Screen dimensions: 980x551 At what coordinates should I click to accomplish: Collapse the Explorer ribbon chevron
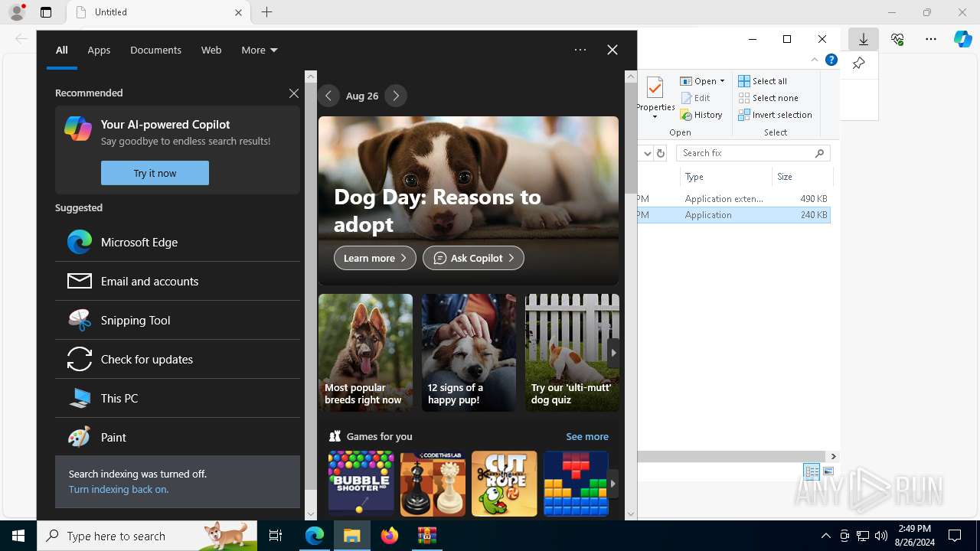click(x=815, y=60)
